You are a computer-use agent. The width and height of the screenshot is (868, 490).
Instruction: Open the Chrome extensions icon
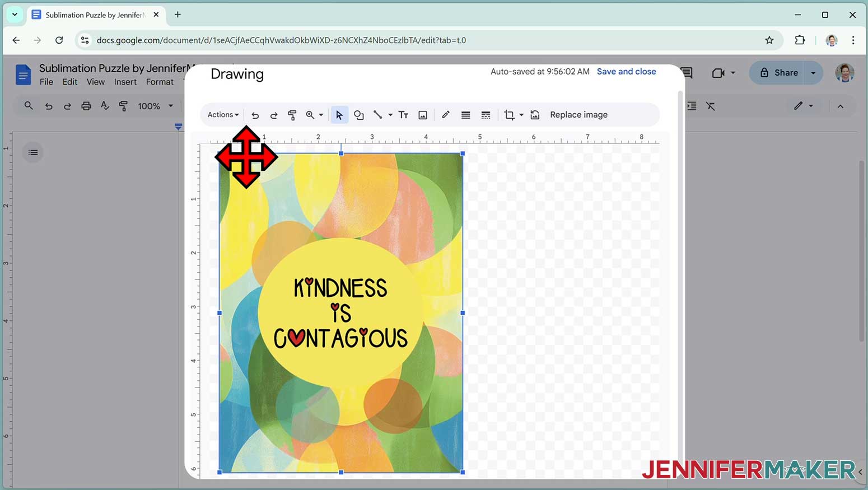coord(800,40)
